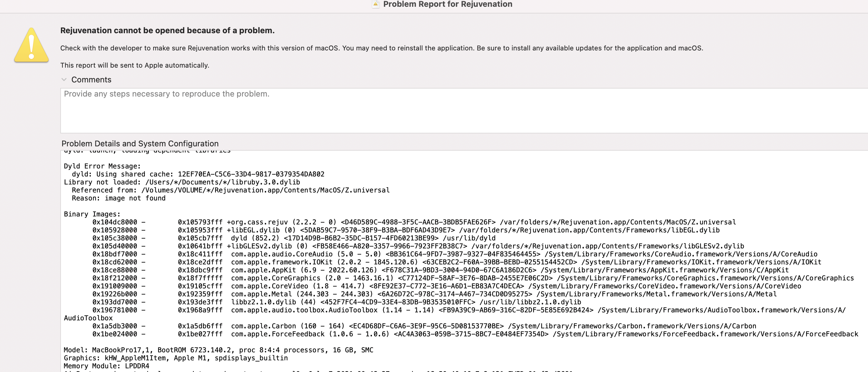Click the 'Problem Report for Rejuvenation' title
Viewport: 868px width, 372px height.
pyautogui.click(x=448, y=4)
